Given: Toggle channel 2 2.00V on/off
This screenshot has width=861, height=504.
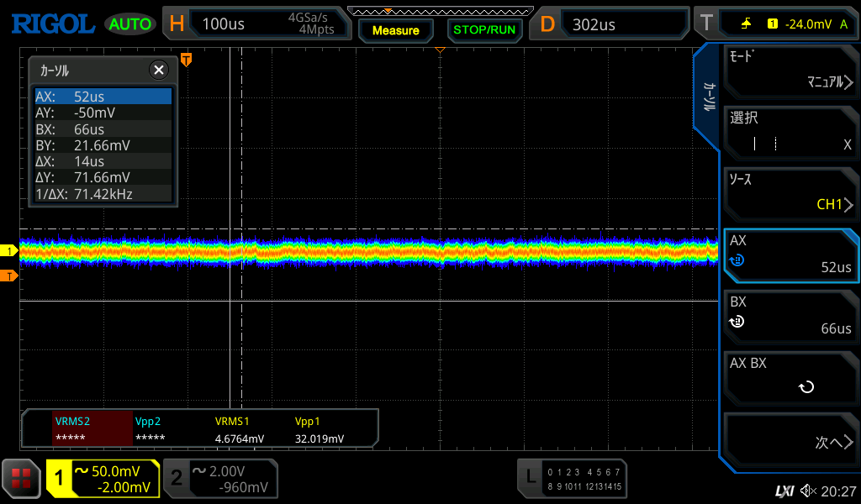Looking at the screenshot, I should [x=219, y=479].
